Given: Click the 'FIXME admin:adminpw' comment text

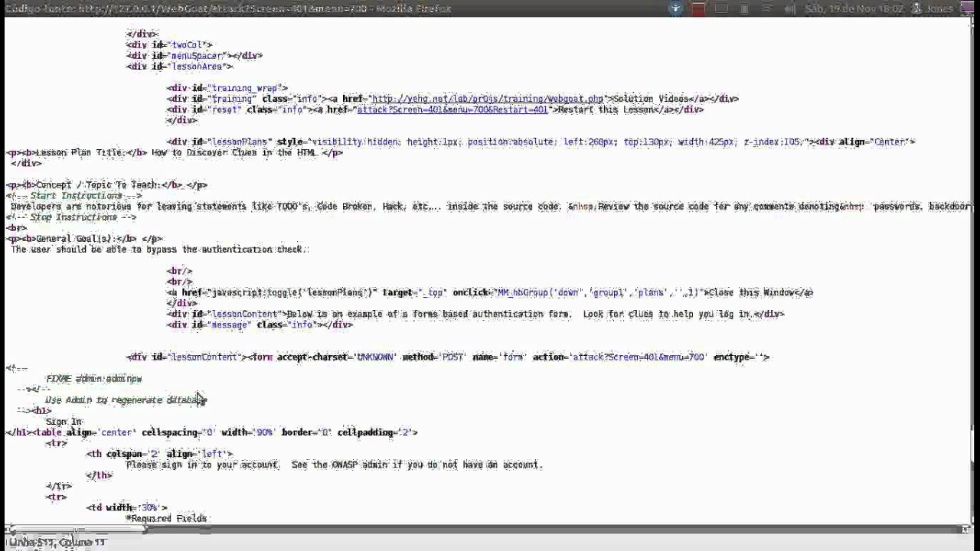Looking at the screenshot, I should click(x=93, y=378).
